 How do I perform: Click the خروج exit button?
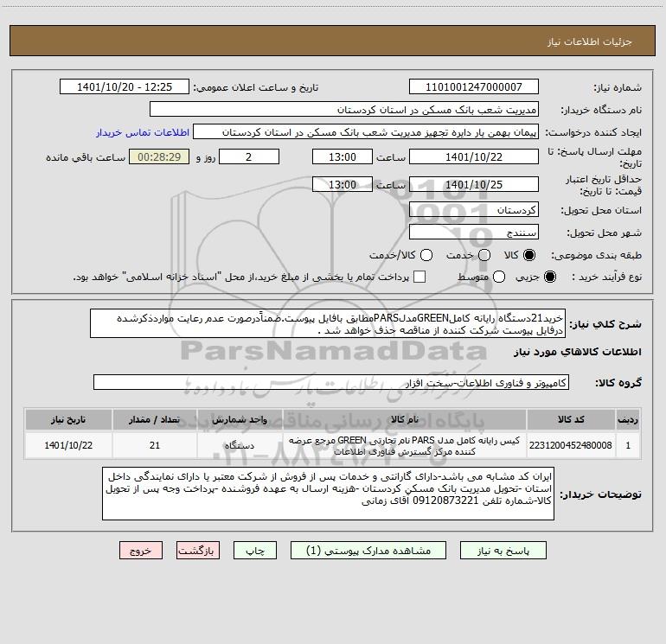(141, 551)
